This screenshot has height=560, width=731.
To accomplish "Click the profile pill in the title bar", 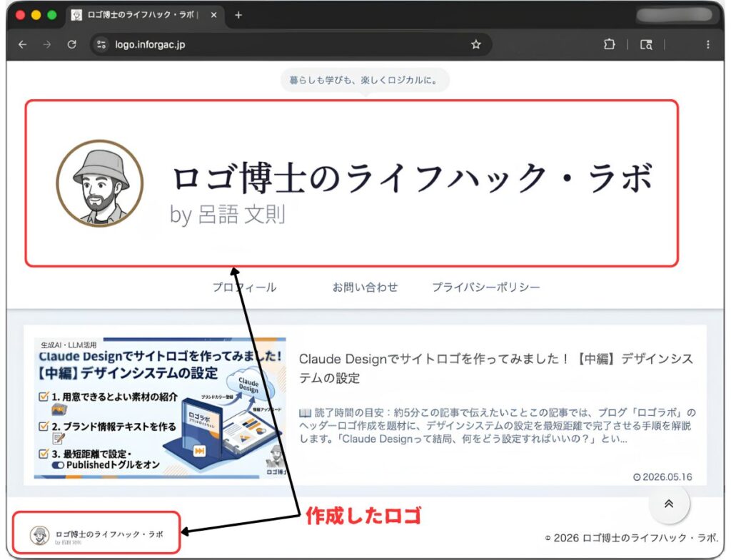I will tap(674, 15).
